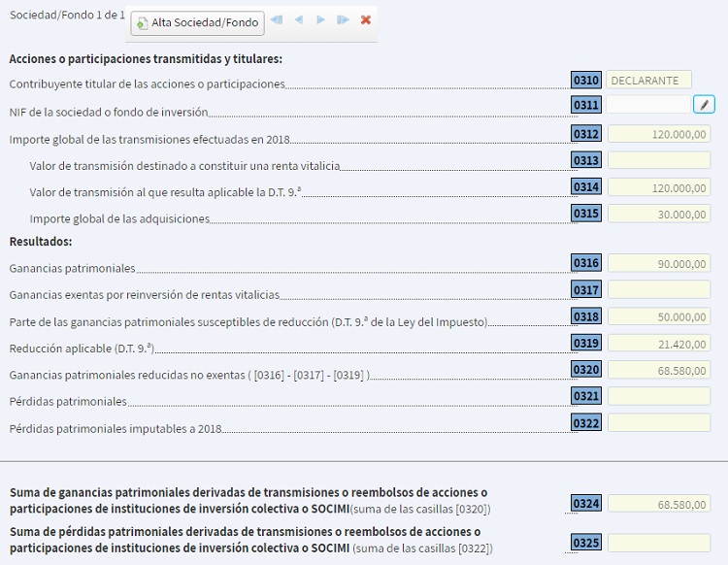Click the blue casilla label 0312
728x565 pixels.
click(x=586, y=134)
